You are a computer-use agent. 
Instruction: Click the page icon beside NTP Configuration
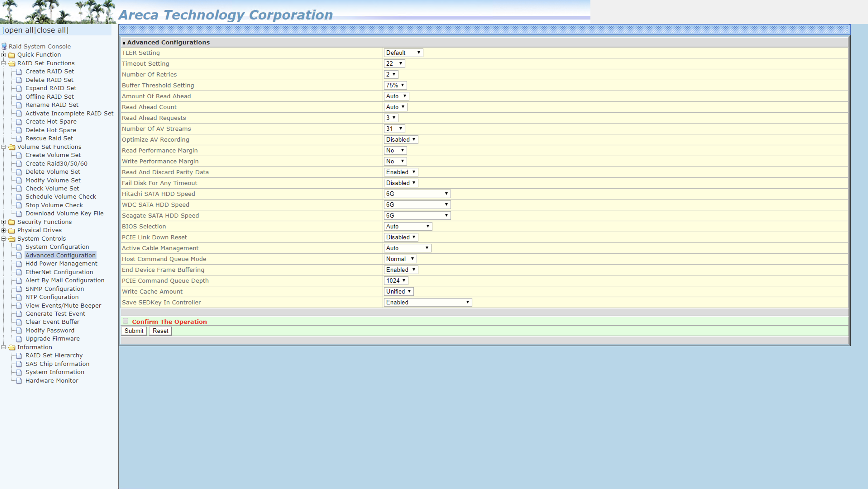point(19,297)
